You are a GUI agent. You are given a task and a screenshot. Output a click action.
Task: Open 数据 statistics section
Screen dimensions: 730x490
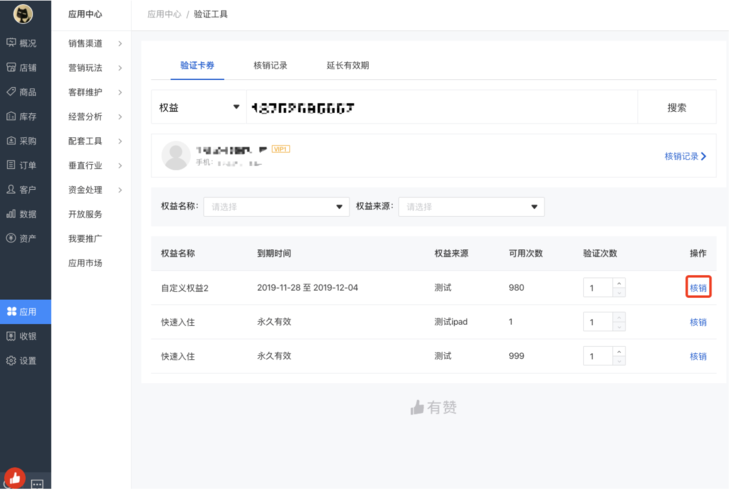(22, 214)
